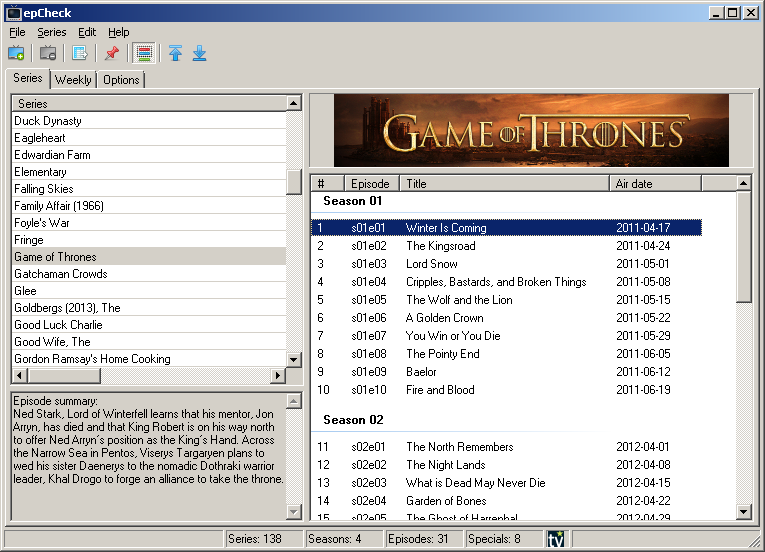Image resolution: width=765 pixels, height=552 pixels.
Task: Click the Game of Thrones banner image
Action: click(531, 130)
